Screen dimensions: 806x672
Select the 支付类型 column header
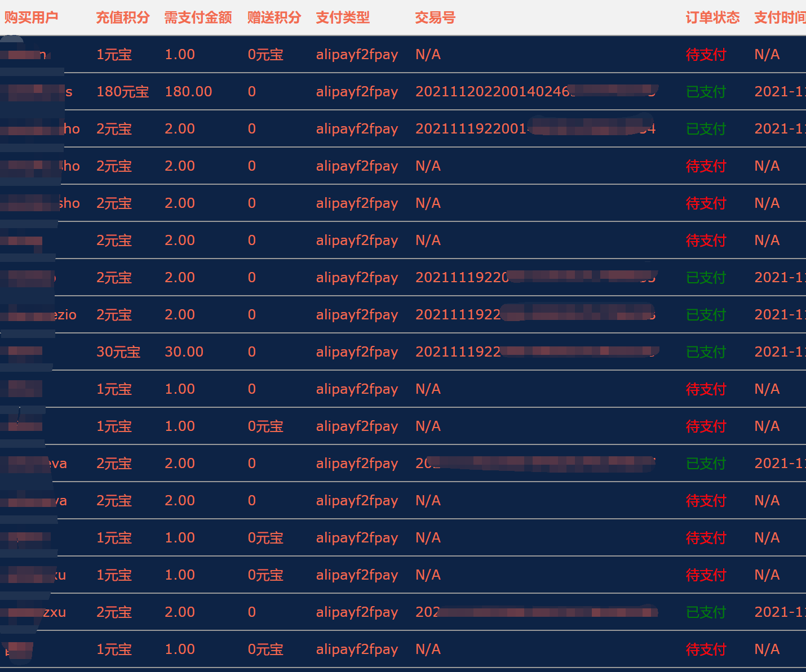tap(343, 17)
